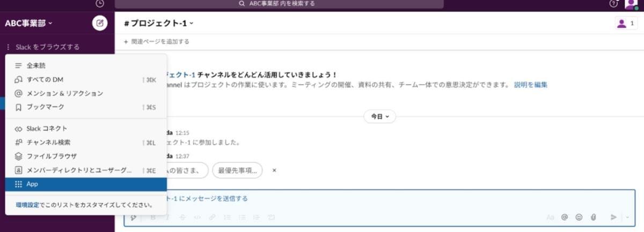644x232 pixels.
Task: Open ファイルブラウザ menu entry
Action: pos(86,156)
